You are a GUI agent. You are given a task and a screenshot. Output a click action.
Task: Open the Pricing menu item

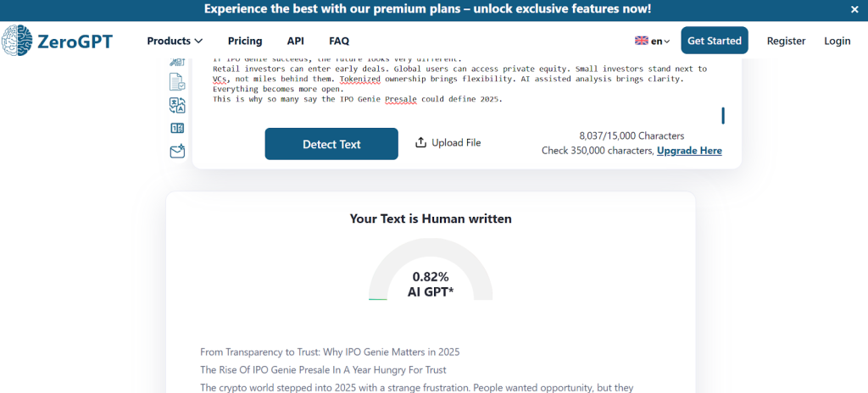(245, 41)
